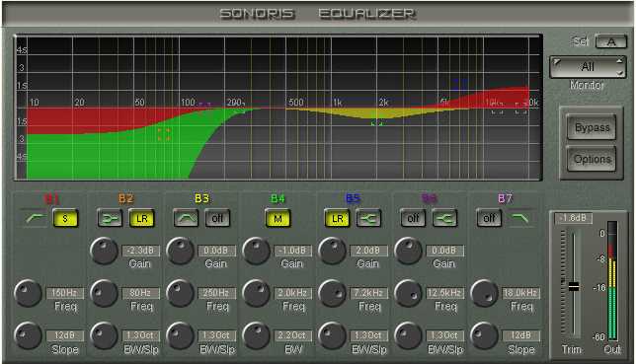
Task: Click the B2 Gain knob
Action: click(x=104, y=251)
